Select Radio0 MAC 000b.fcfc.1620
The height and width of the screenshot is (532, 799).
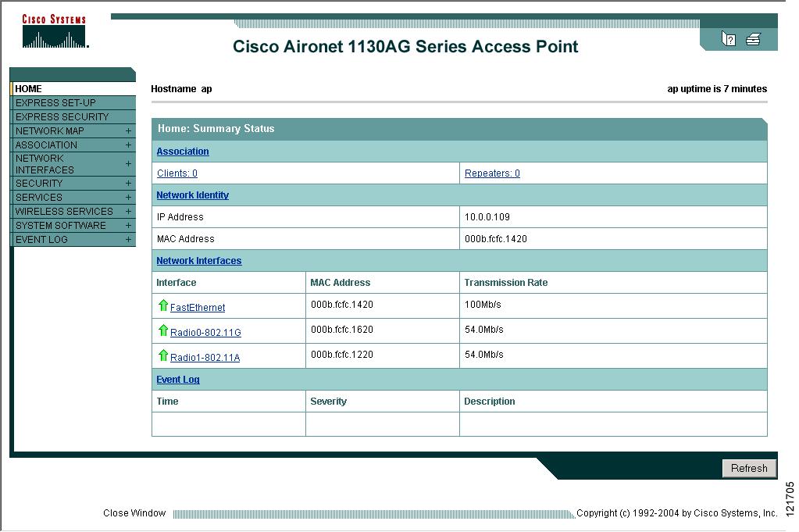click(x=342, y=330)
